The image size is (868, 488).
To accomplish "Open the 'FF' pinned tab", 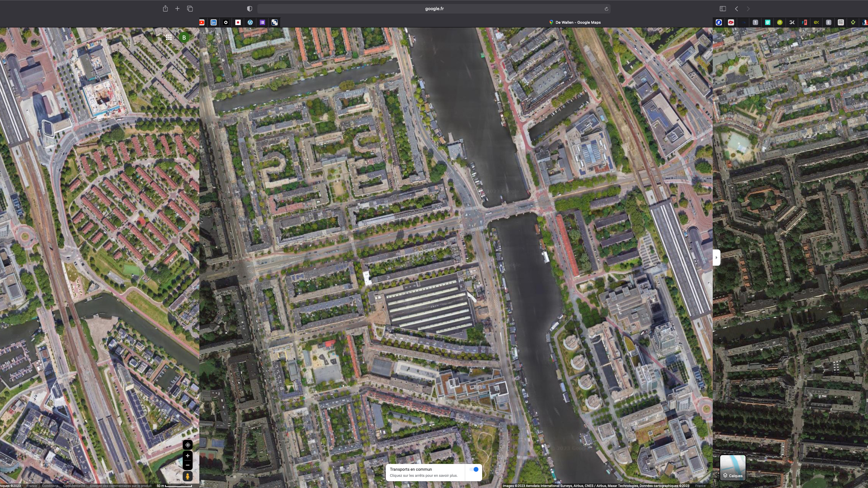I will [x=804, y=22].
